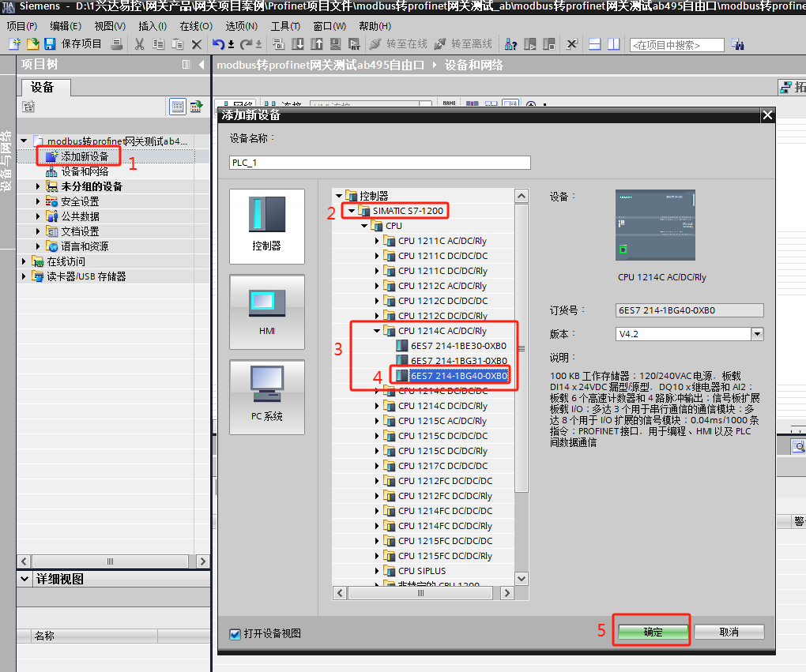This screenshot has width=806, height=672.
Task: Click project tree horizontal scrollbar right arrow
Action: point(202,561)
